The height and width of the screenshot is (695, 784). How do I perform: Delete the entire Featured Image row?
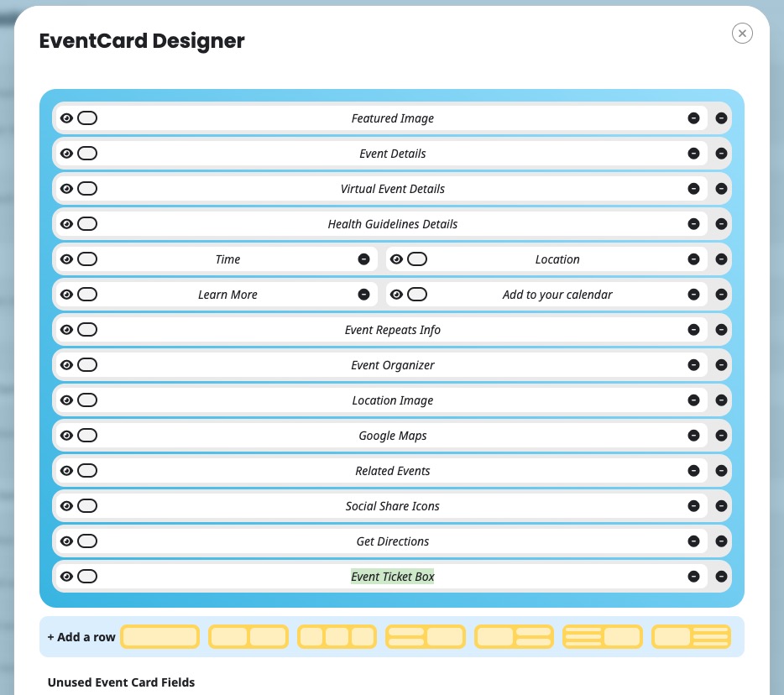point(721,118)
